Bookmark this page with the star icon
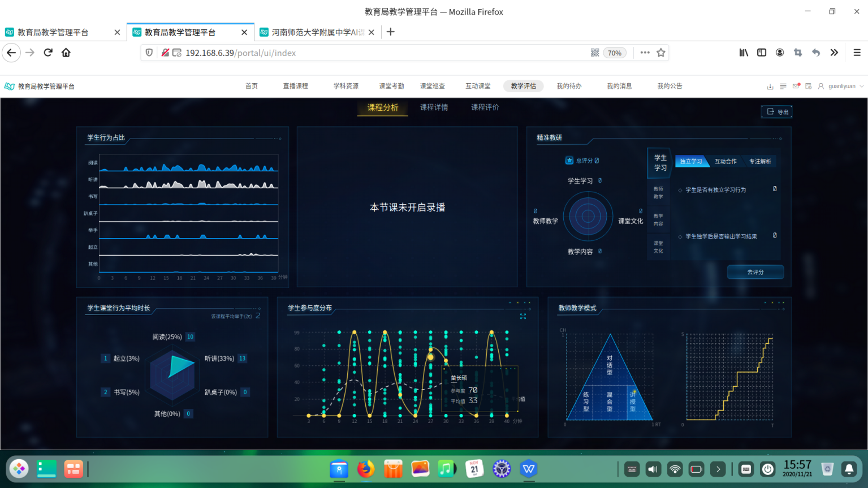 click(x=661, y=53)
